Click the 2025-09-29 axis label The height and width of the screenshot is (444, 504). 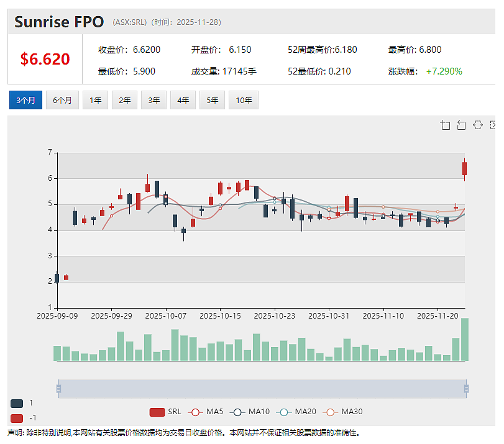111,316
